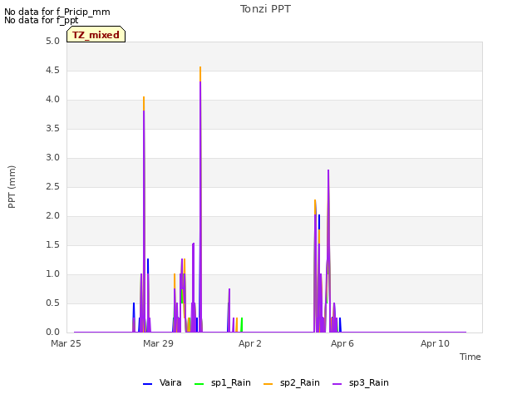The height and width of the screenshot is (399, 532).
Task: Click the 0.5 y-axis tick label
Action: tap(52, 303)
